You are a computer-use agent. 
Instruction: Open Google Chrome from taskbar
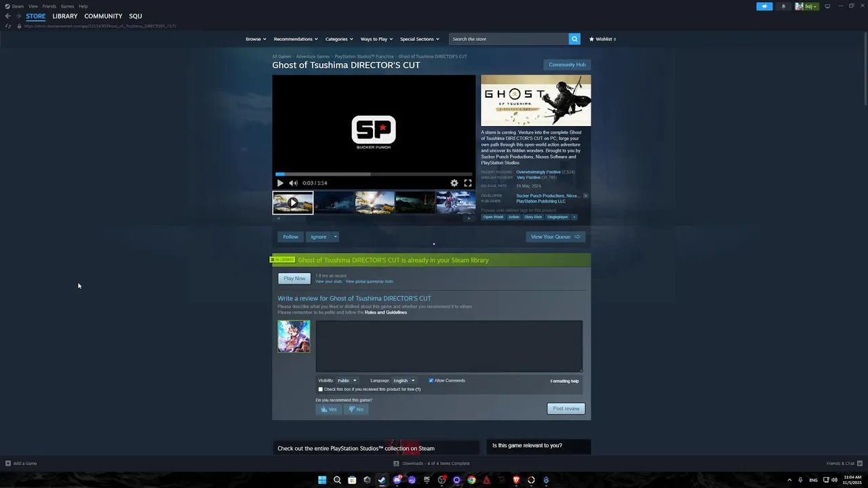coord(471,480)
